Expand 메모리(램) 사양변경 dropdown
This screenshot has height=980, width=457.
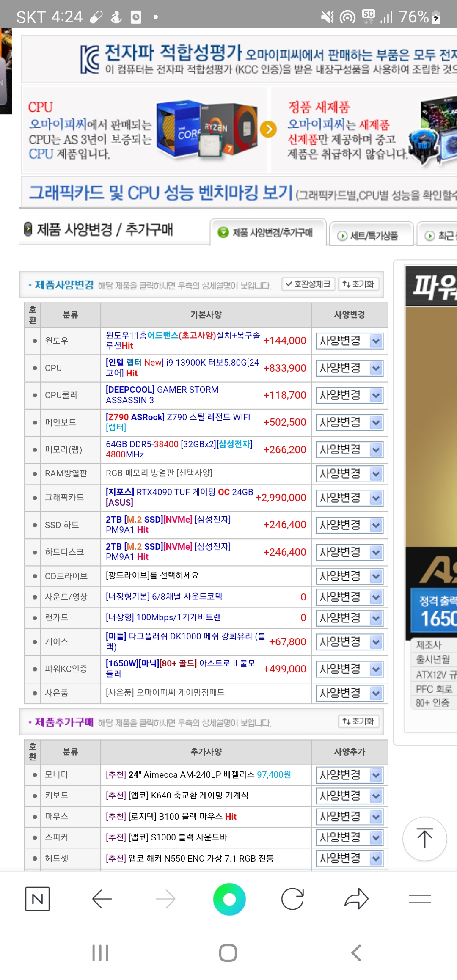350,449
